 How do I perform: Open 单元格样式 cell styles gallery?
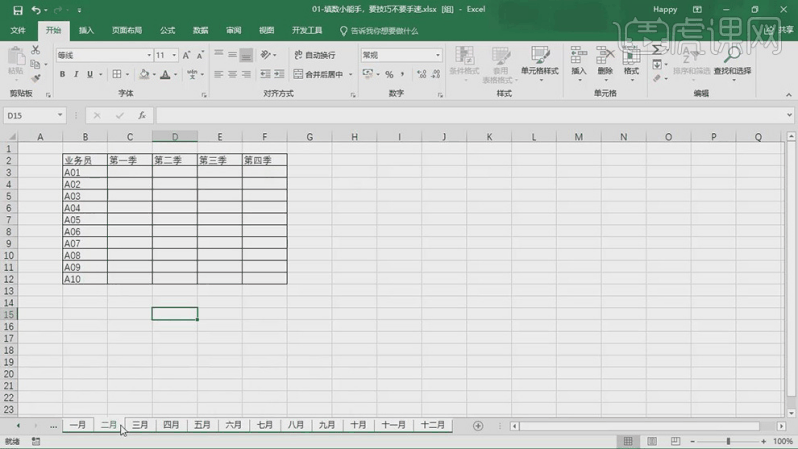pyautogui.click(x=540, y=64)
